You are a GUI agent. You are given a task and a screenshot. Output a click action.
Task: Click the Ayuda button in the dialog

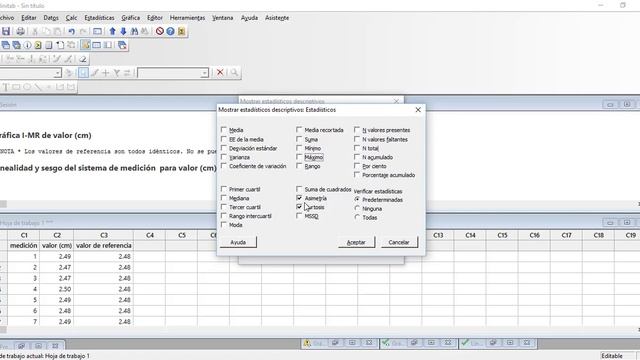click(x=238, y=242)
